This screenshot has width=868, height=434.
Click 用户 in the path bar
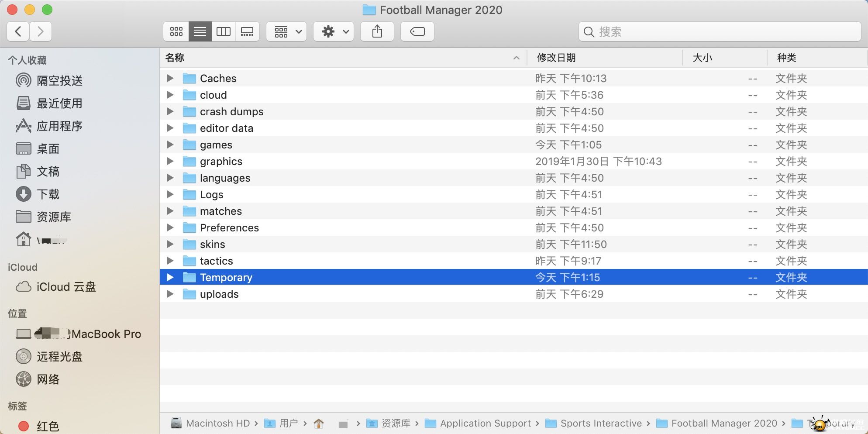pyautogui.click(x=281, y=423)
